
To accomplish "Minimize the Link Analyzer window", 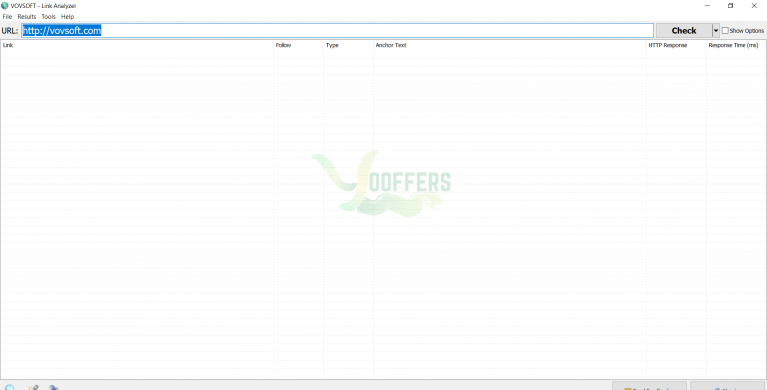I will 707,6.
